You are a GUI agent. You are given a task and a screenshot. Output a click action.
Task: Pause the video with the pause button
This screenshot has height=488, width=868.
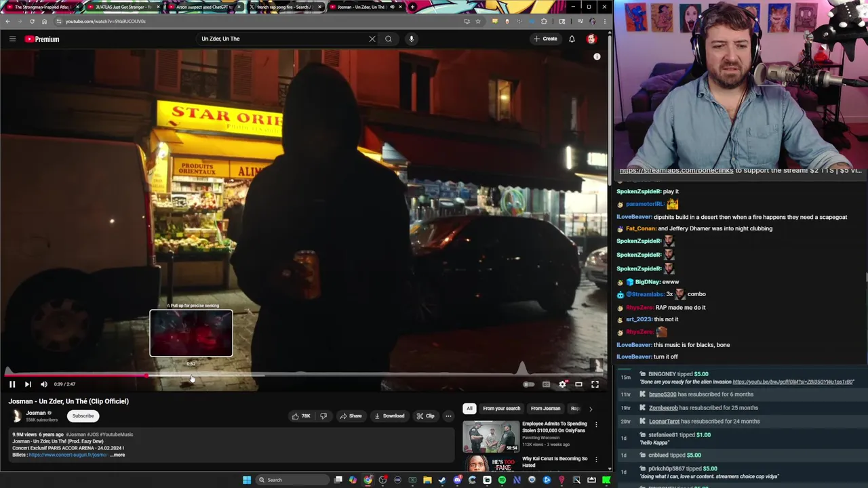tap(12, 384)
